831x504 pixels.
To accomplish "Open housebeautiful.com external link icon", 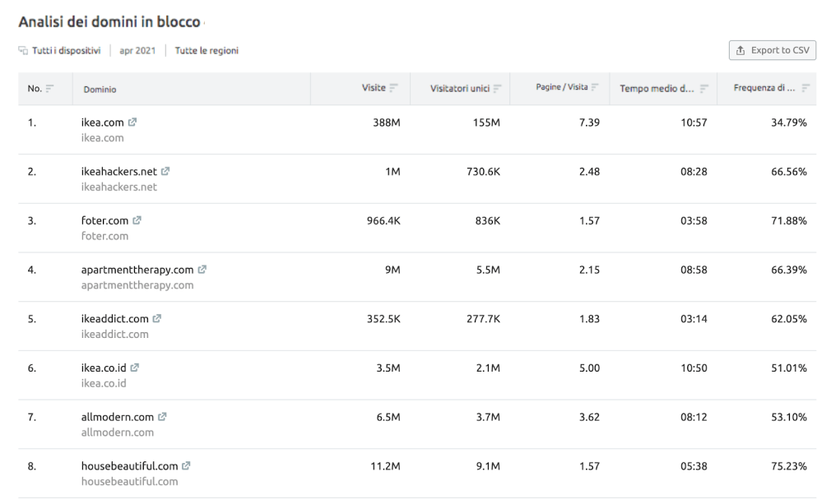I will point(186,466).
